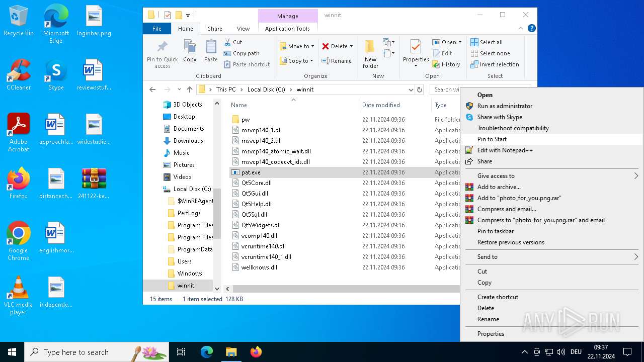Screen dimensions: 644x362
Task: Open address bar history dropdown
Action: click(x=411, y=89)
